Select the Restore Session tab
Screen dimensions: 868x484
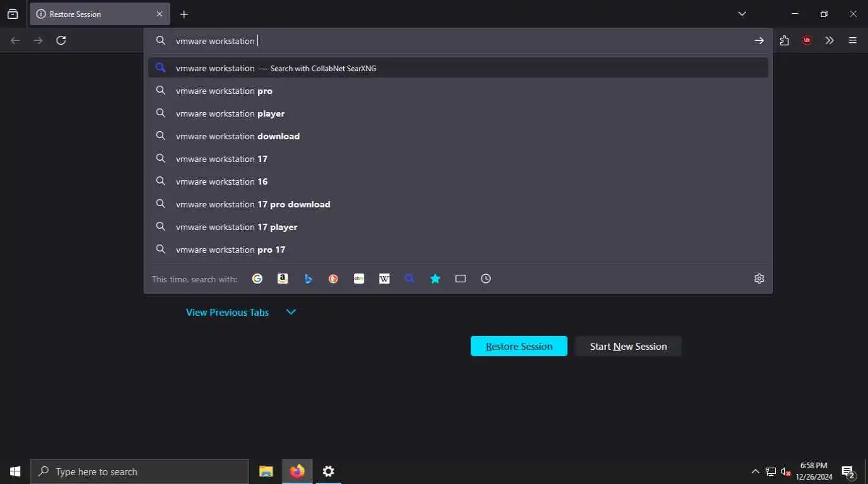100,14
